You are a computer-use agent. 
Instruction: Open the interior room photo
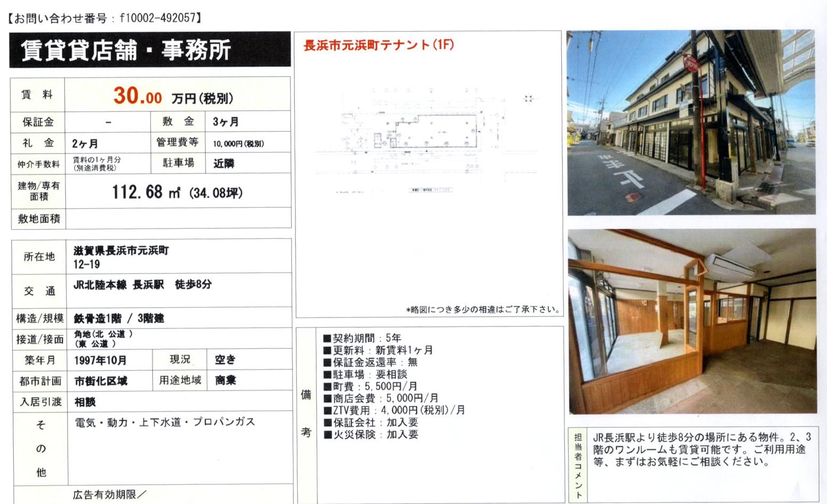point(692,321)
